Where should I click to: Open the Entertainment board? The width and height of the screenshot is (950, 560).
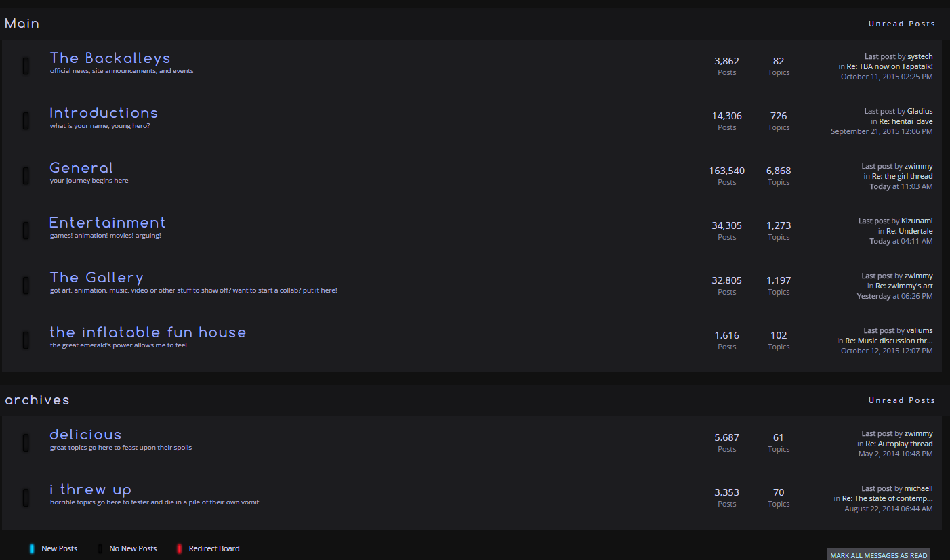click(x=107, y=223)
